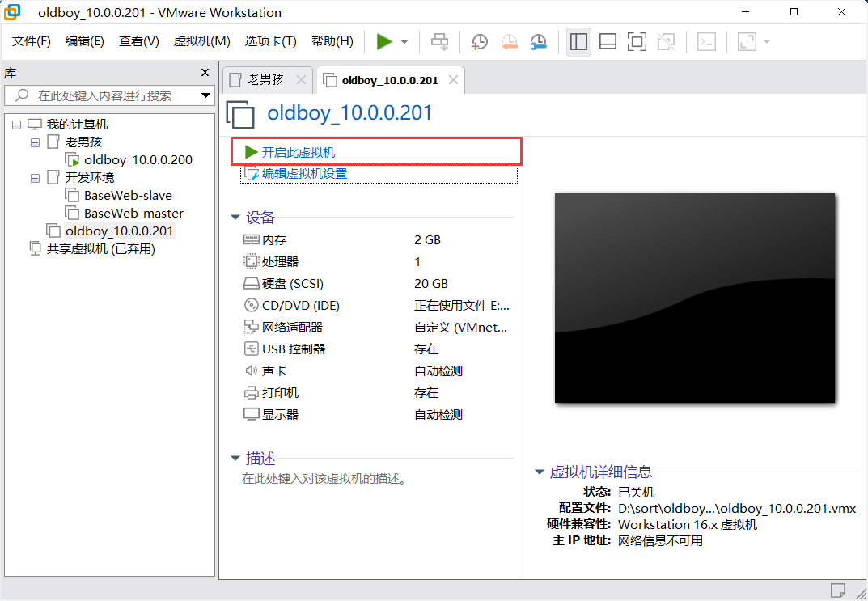Select BaseWeb-master virtual machine
The height and width of the screenshot is (601, 868).
click(x=133, y=213)
